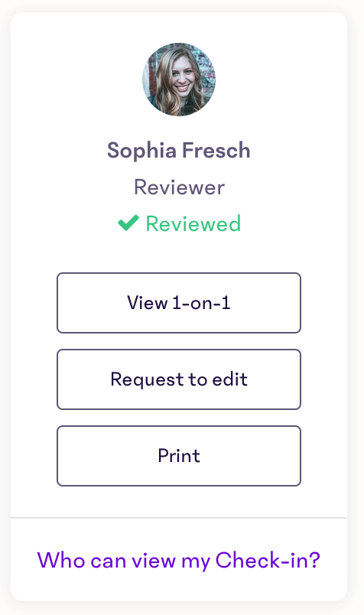Screen dimensions: 364x615
Task: Select the reviewer's name below the avatar
Action: point(179,151)
